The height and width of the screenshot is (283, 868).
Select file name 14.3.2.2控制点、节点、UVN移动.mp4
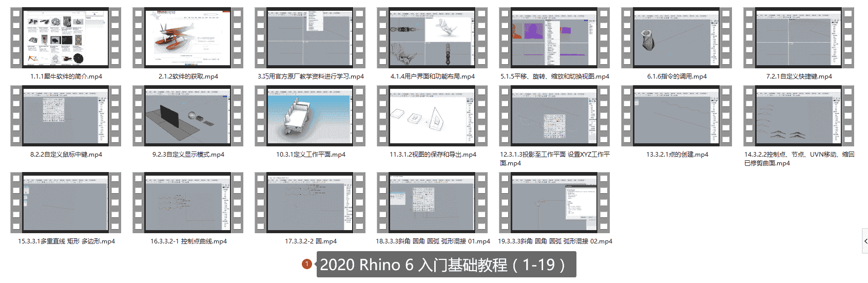tap(799, 159)
